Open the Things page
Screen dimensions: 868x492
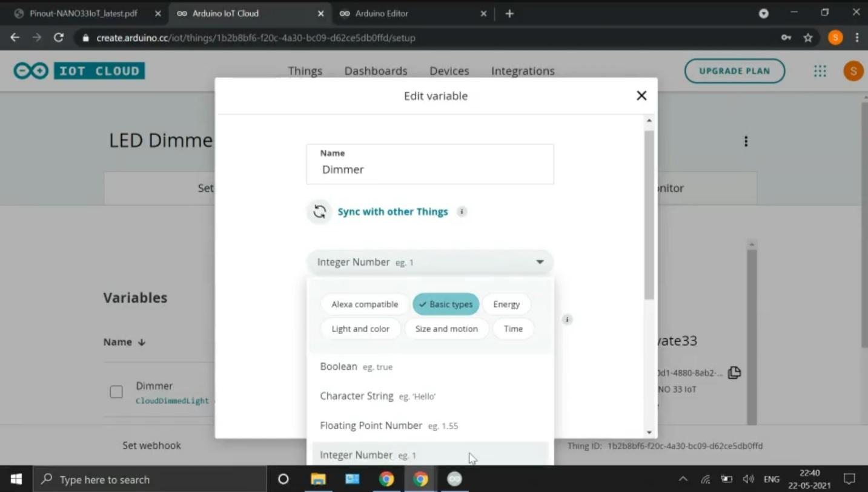click(x=305, y=71)
